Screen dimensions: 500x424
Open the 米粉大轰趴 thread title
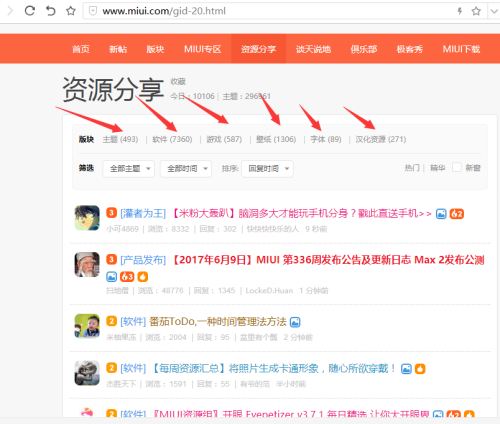302,213
